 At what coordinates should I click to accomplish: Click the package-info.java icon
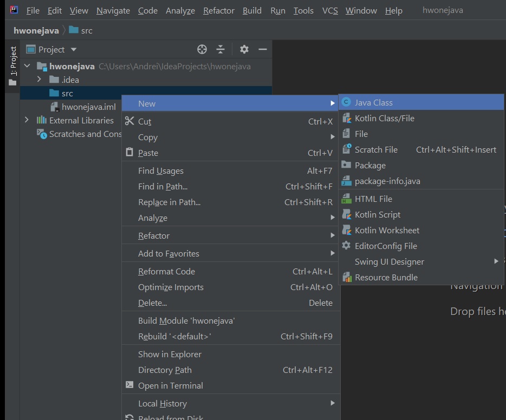coord(347,181)
